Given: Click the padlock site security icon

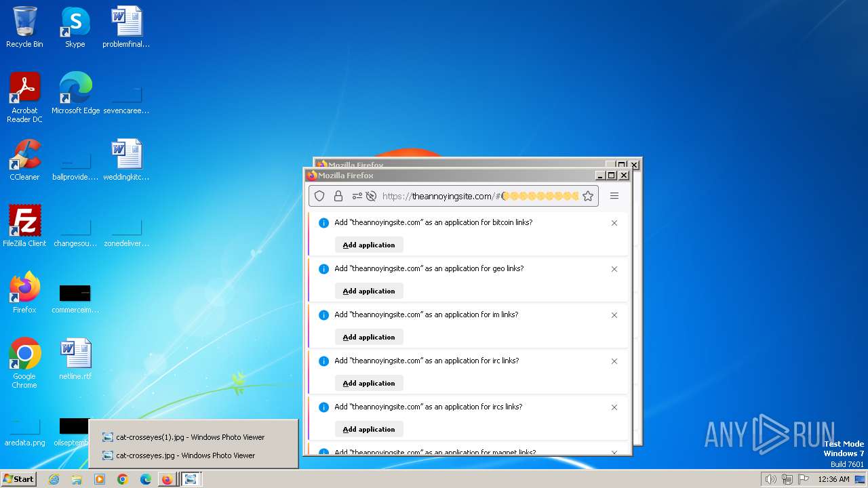Looking at the screenshot, I should coord(338,196).
